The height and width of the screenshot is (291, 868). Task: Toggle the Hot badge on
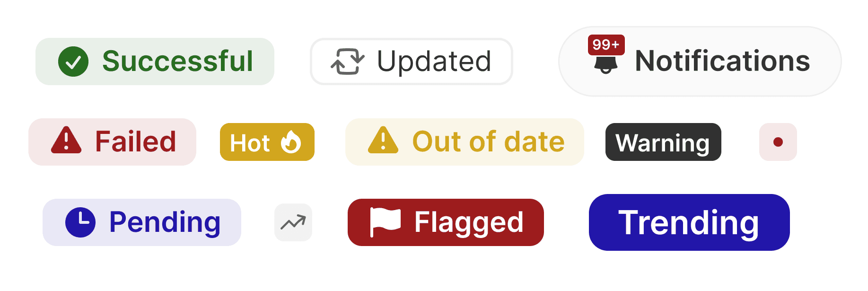tap(267, 141)
